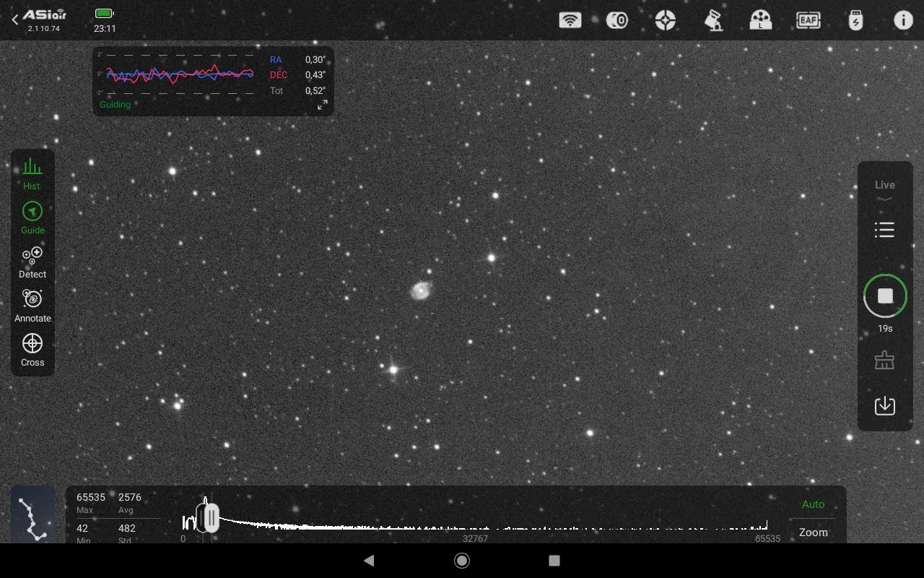The width and height of the screenshot is (924, 578).
Task: Open the constellation sky map thumbnail
Action: 32,514
